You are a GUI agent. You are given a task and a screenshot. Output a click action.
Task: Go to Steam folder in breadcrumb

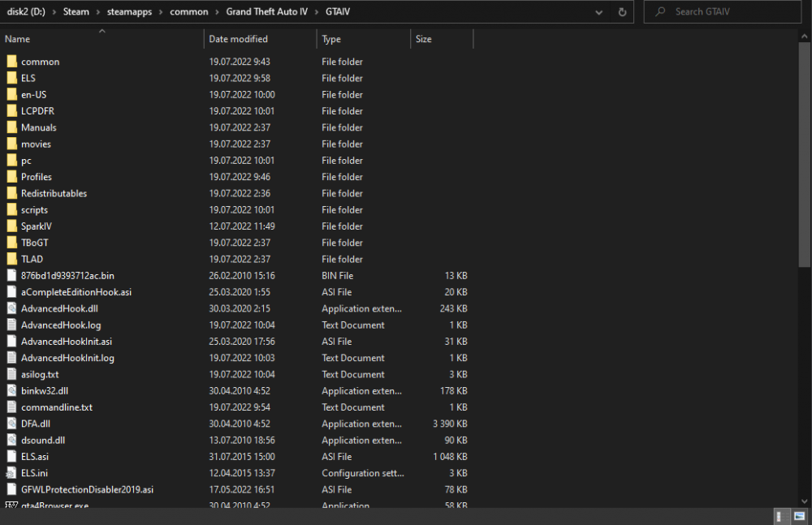[x=76, y=11]
